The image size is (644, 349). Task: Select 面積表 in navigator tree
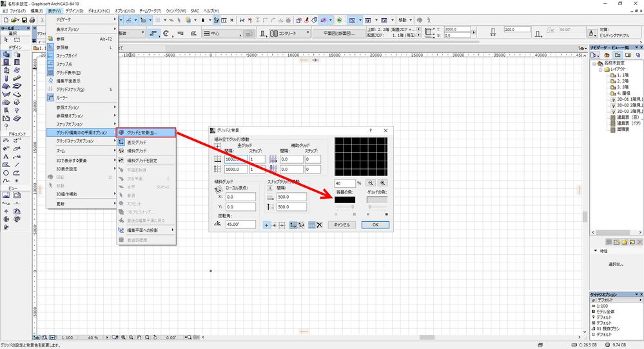620,129
